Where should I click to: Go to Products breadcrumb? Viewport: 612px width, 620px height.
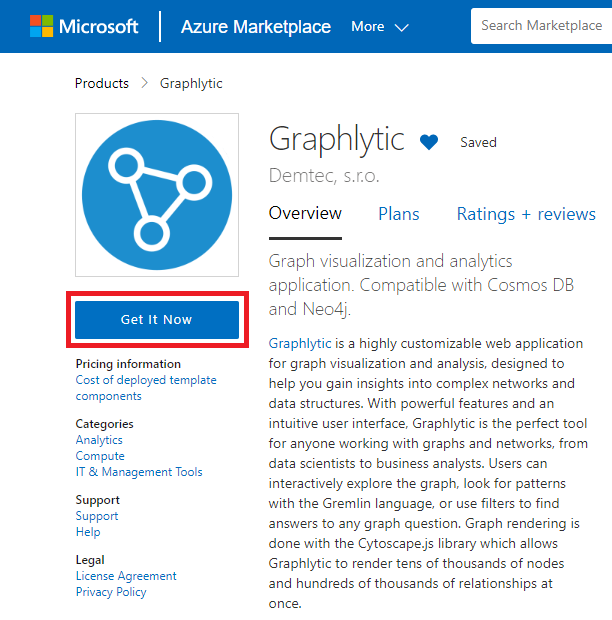click(x=102, y=83)
